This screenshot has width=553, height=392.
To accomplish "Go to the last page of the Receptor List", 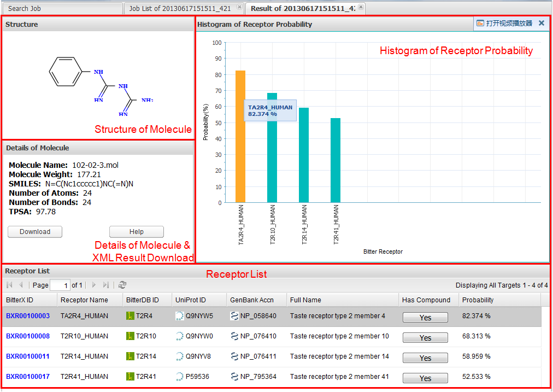I will 106,285.
